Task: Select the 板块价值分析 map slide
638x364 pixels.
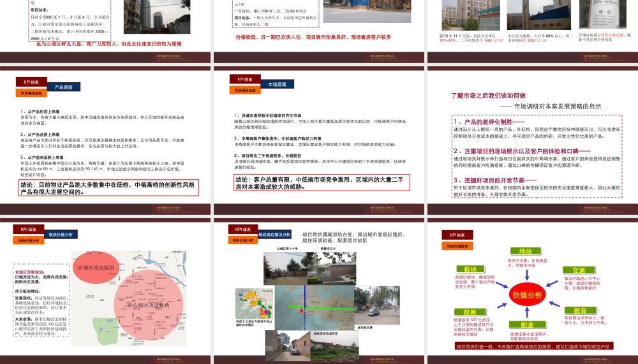Action: [x=105, y=291]
